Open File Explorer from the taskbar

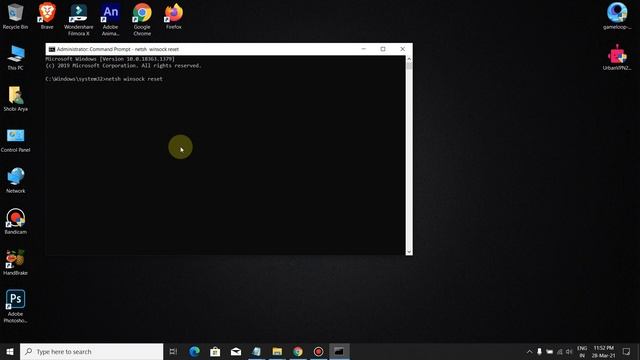277,351
